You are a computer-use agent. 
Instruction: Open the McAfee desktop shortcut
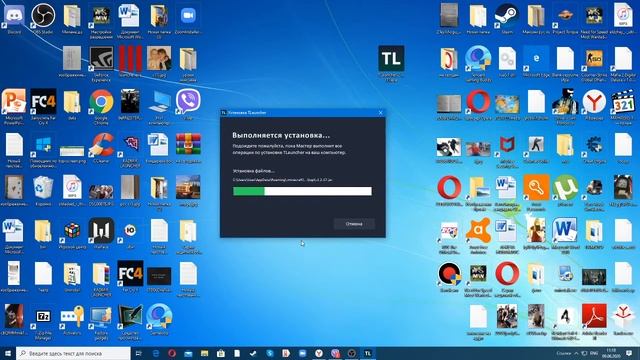(x=507, y=151)
